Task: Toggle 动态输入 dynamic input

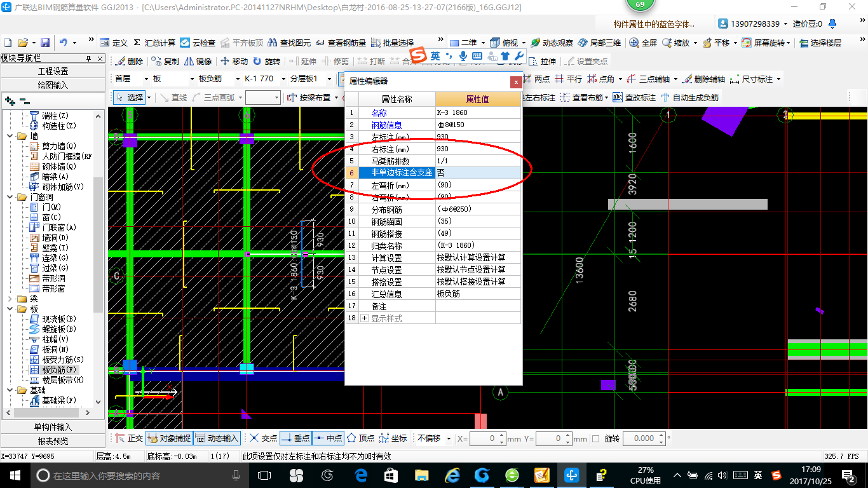Action: coord(217,438)
